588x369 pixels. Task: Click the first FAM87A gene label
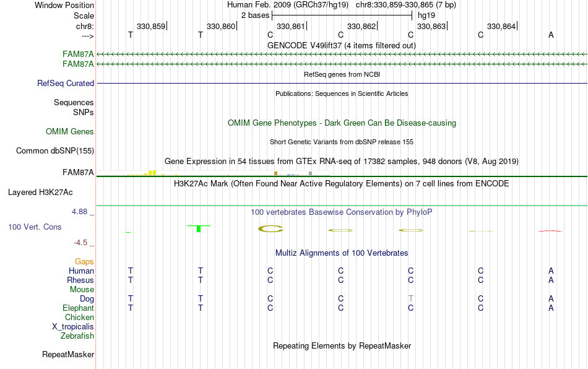coord(78,54)
